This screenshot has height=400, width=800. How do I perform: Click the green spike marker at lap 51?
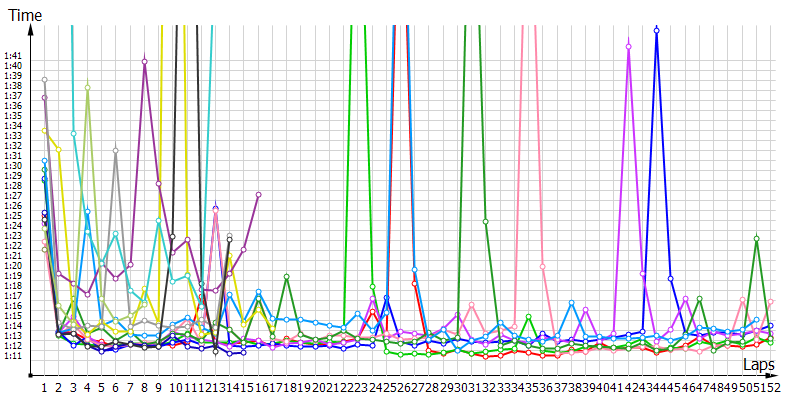pos(757,238)
